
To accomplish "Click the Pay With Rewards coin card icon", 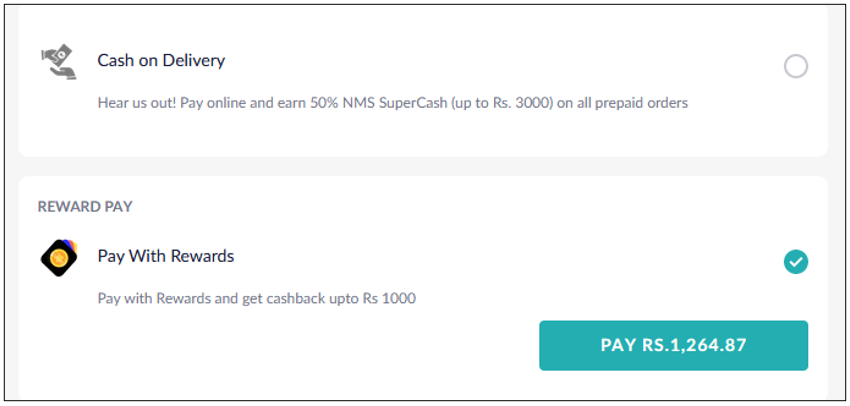I will tap(59, 259).
